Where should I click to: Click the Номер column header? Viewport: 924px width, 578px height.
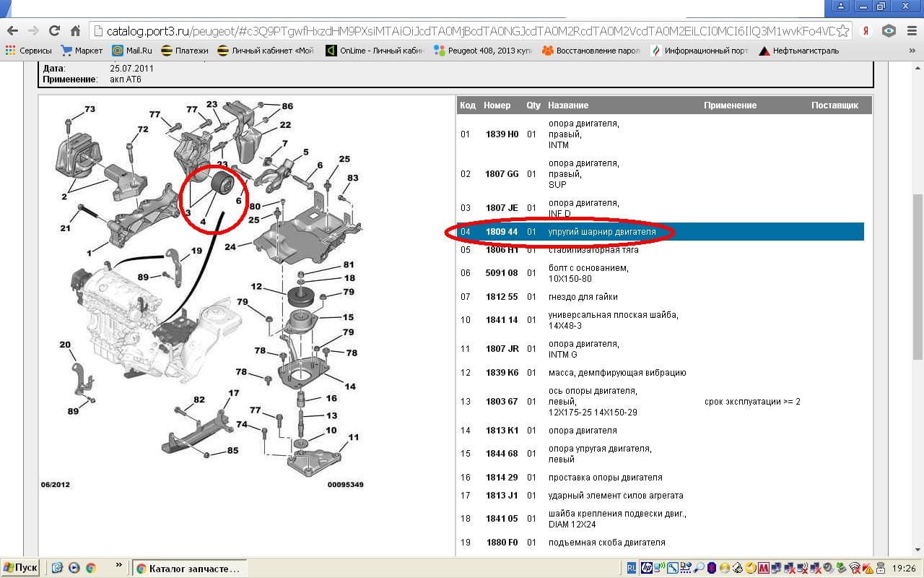click(497, 105)
